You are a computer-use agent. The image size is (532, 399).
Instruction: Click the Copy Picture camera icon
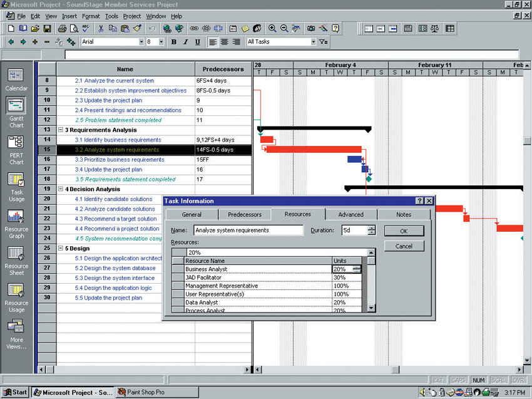pyautogui.click(x=311, y=29)
